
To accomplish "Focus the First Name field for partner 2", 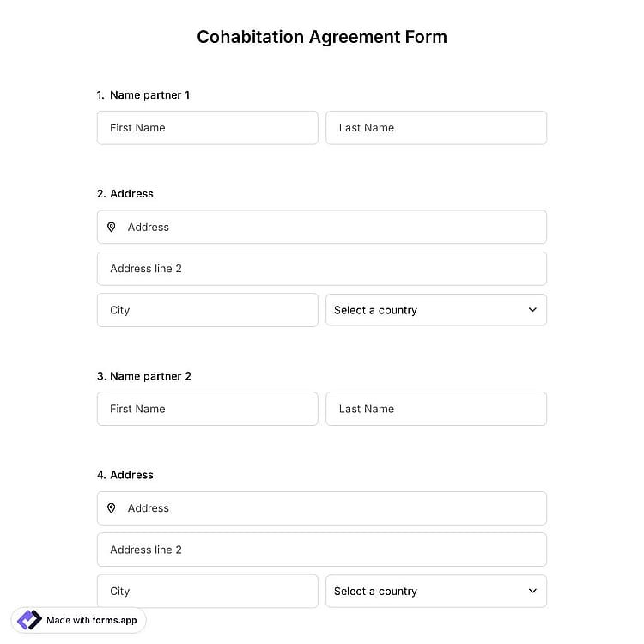I will pos(208,409).
